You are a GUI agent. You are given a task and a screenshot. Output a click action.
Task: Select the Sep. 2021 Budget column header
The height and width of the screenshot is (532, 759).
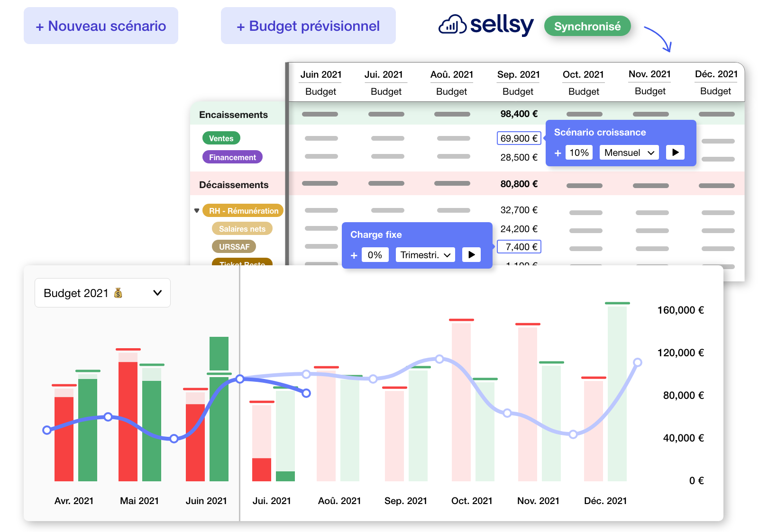click(518, 82)
